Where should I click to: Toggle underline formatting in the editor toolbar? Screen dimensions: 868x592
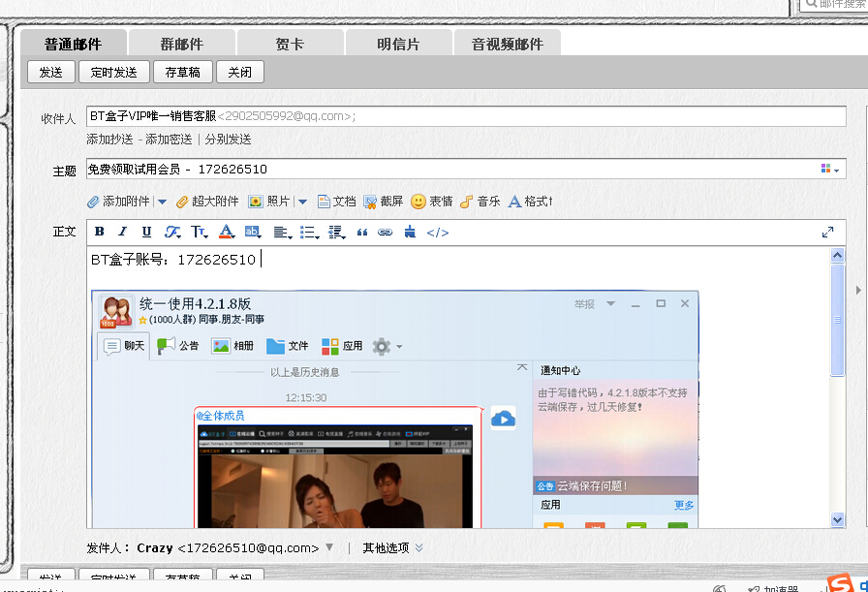(146, 233)
